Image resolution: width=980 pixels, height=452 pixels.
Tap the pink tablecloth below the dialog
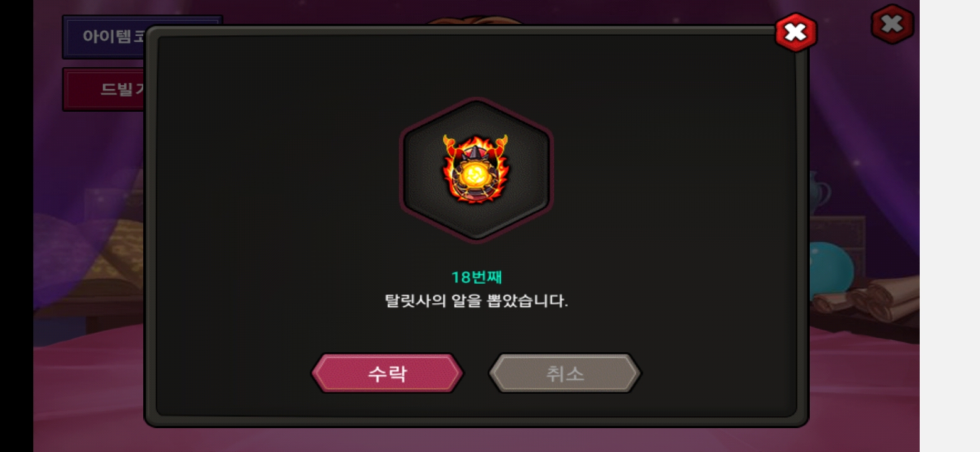click(477, 439)
